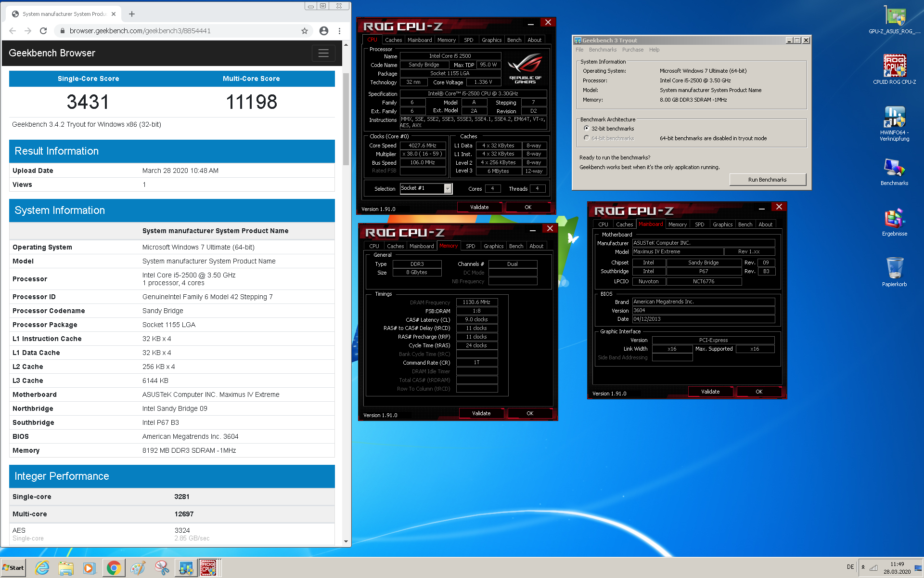924x578 pixels.
Task: Open Snipping Tool taskbar icon
Action: tap(162, 568)
